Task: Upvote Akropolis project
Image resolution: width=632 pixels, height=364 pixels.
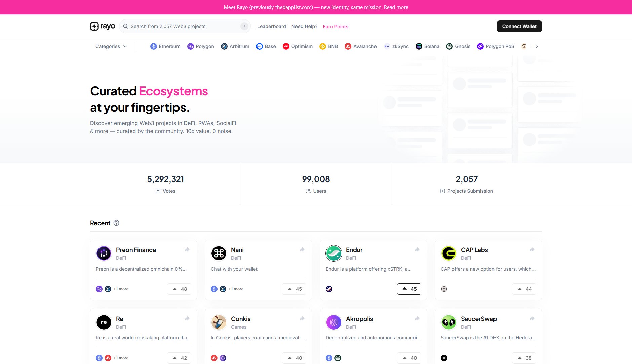Action: click(409, 358)
